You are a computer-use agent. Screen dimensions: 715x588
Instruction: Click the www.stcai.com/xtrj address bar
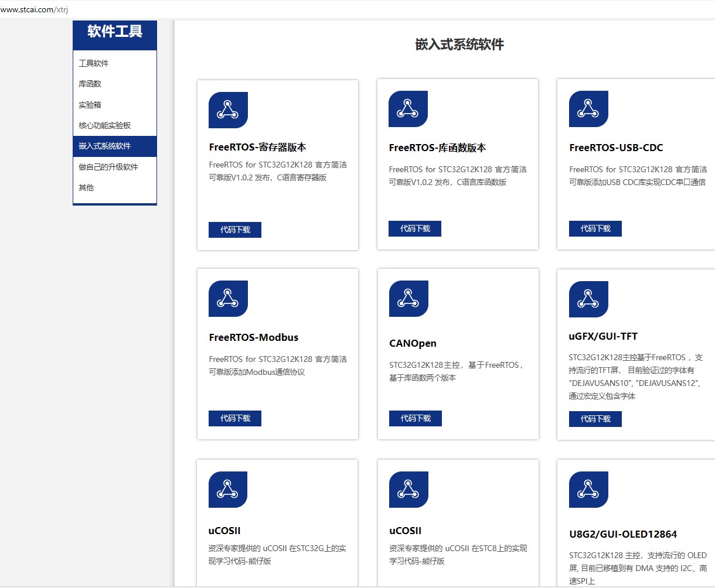pyautogui.click(x=357, y=9)
